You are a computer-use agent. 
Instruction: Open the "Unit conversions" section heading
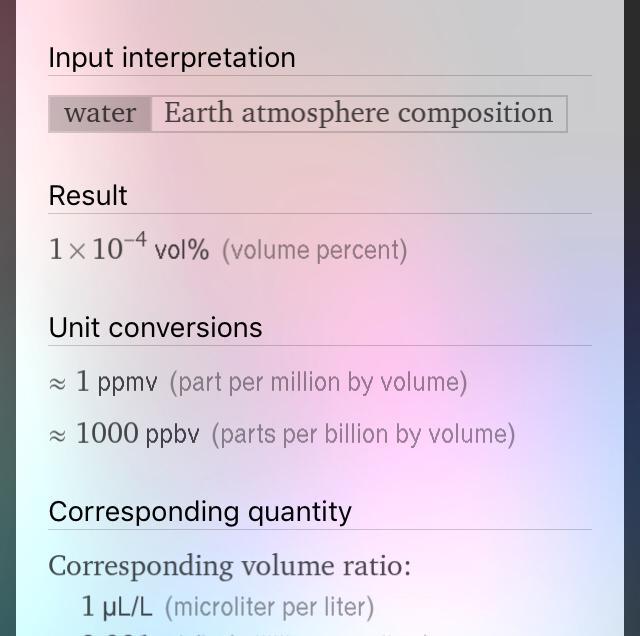(155, 327)
